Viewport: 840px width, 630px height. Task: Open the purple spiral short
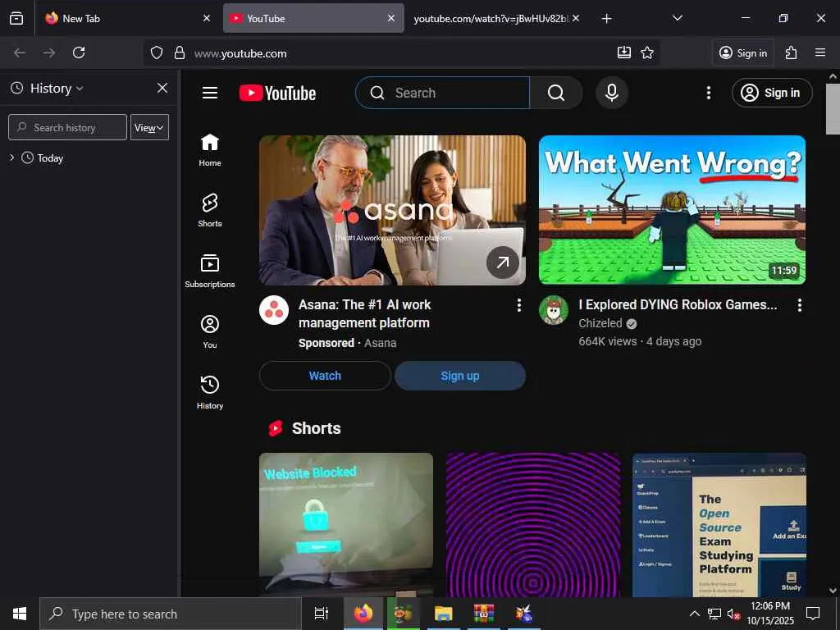coord(533,525)
